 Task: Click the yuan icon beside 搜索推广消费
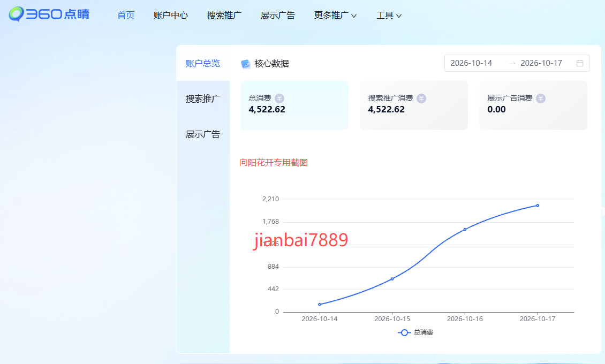(421, 98)
